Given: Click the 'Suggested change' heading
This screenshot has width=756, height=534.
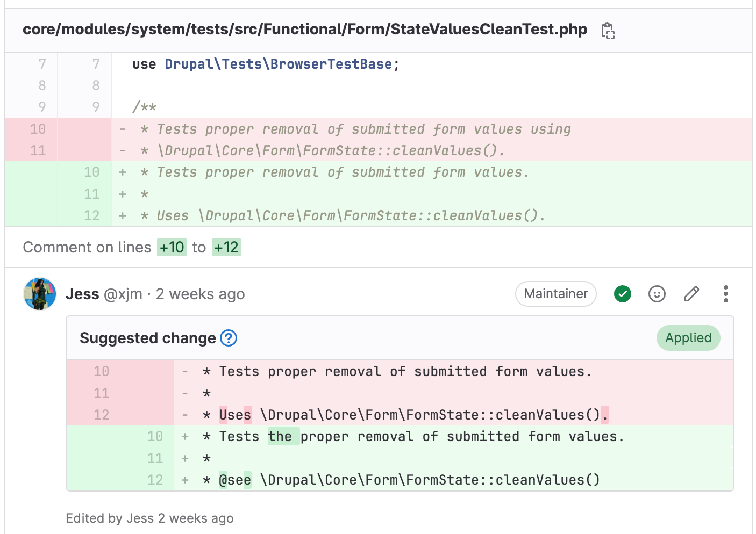Looking at the screenshot, I should coord(148,338).
